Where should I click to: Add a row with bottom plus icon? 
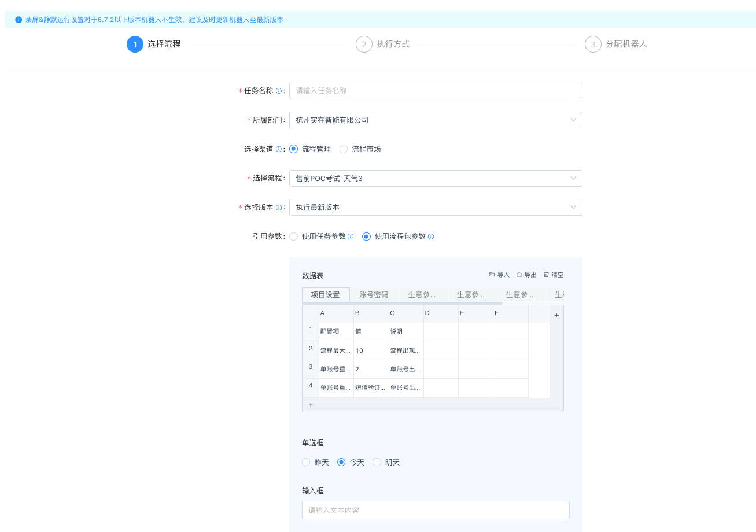pos(311,405)
